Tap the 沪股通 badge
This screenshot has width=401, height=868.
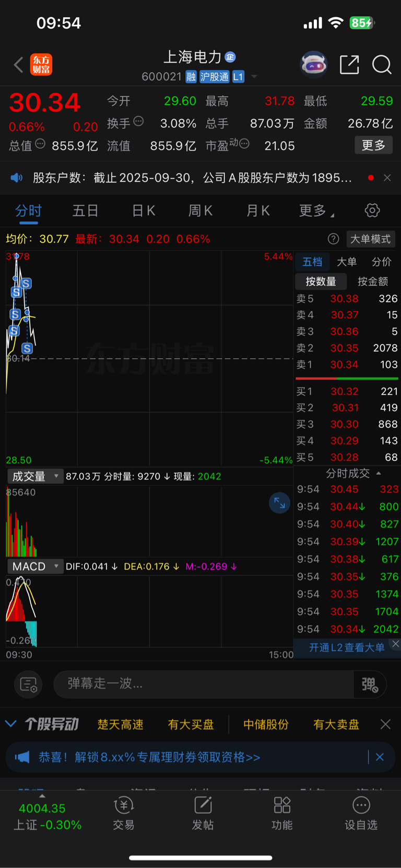[x=215, y=77]
